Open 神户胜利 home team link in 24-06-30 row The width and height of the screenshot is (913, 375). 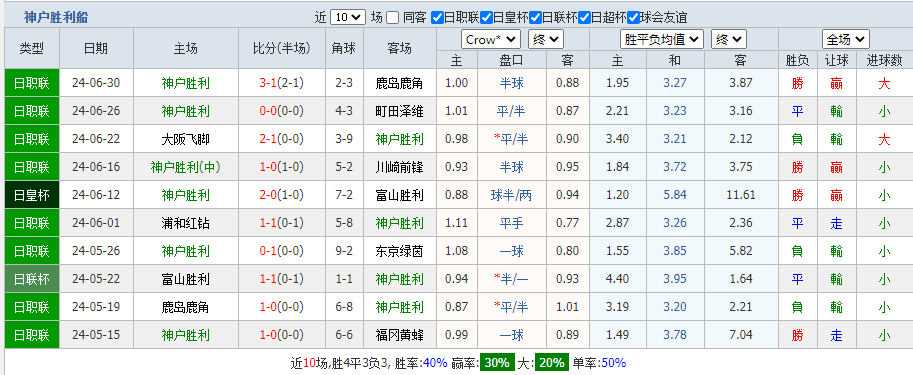coord(186,83)
